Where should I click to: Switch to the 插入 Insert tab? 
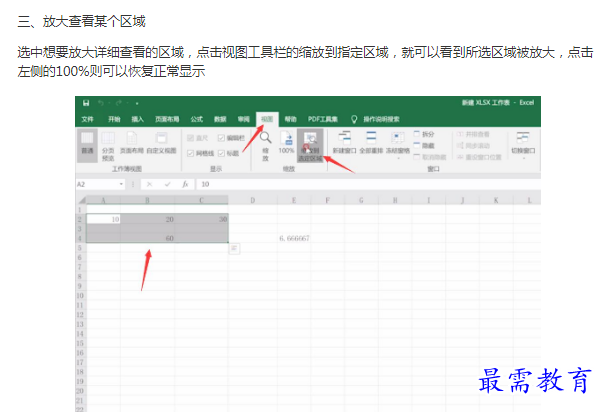coord(137,119)
